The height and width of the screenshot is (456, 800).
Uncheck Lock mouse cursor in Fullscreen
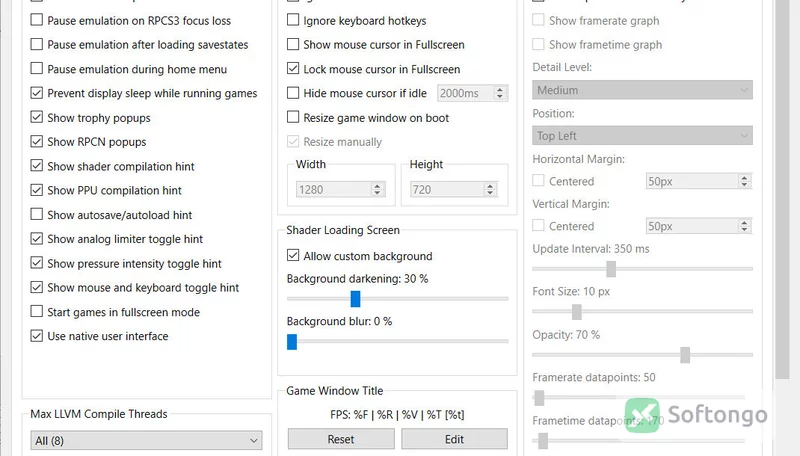293,69
